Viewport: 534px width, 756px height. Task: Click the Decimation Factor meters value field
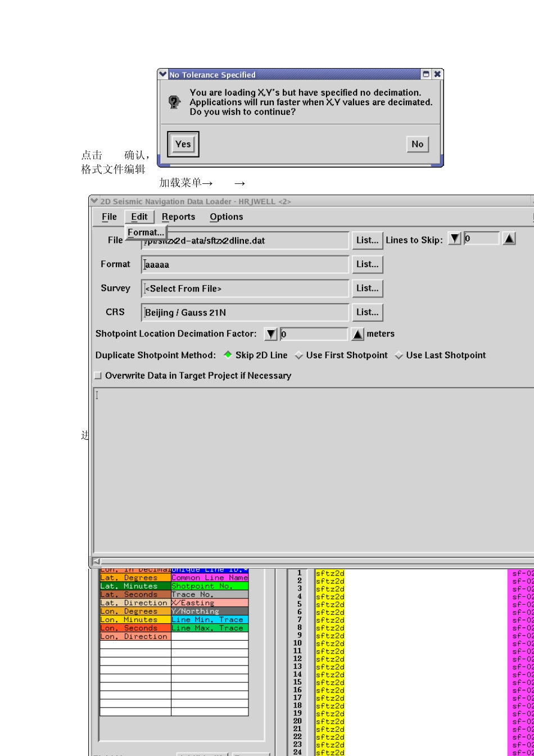pyautogui.click(x=314, y=334)
